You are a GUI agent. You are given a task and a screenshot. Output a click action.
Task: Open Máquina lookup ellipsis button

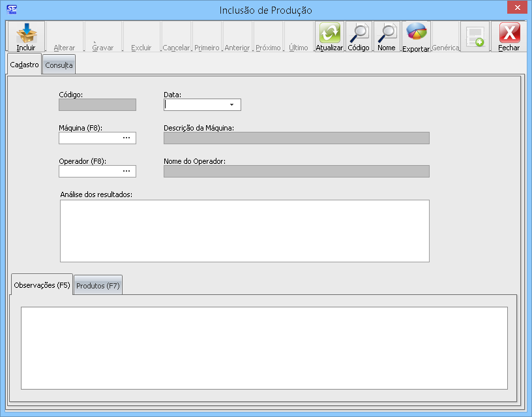(x=126, y=138)
